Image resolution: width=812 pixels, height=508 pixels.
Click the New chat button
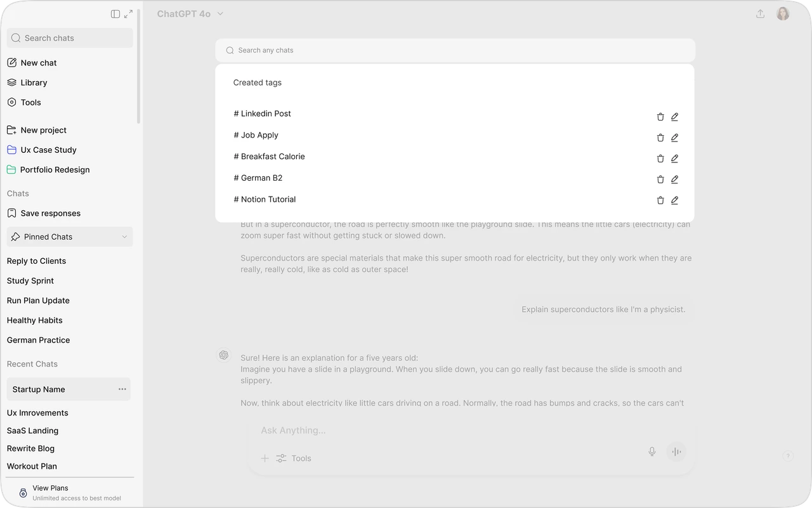(38, 63)
